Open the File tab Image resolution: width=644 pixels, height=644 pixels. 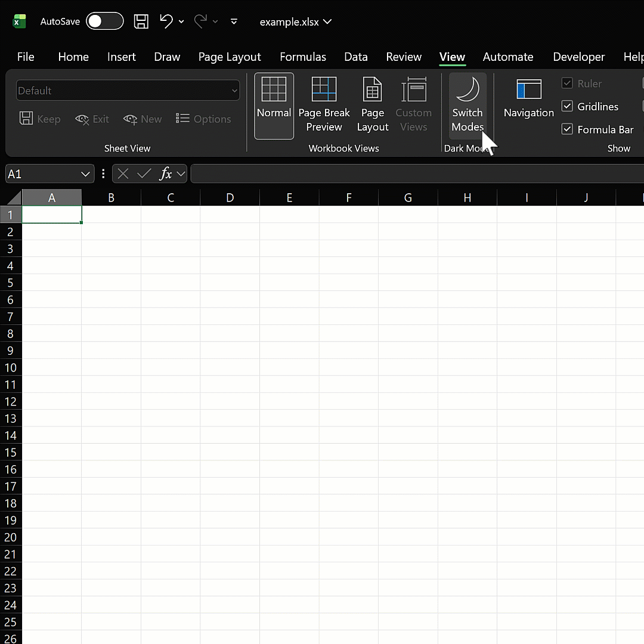point(26,57)
